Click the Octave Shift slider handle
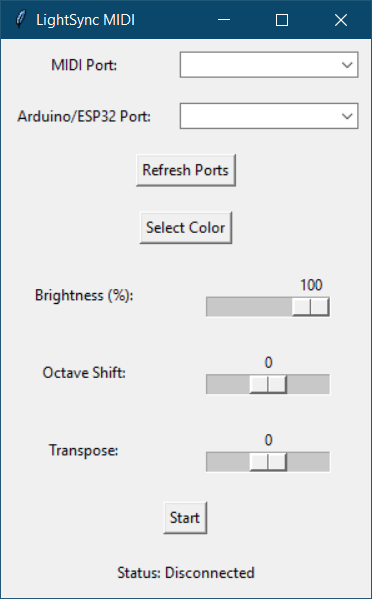Screen dimensions: 372x599 click(268, 384)
